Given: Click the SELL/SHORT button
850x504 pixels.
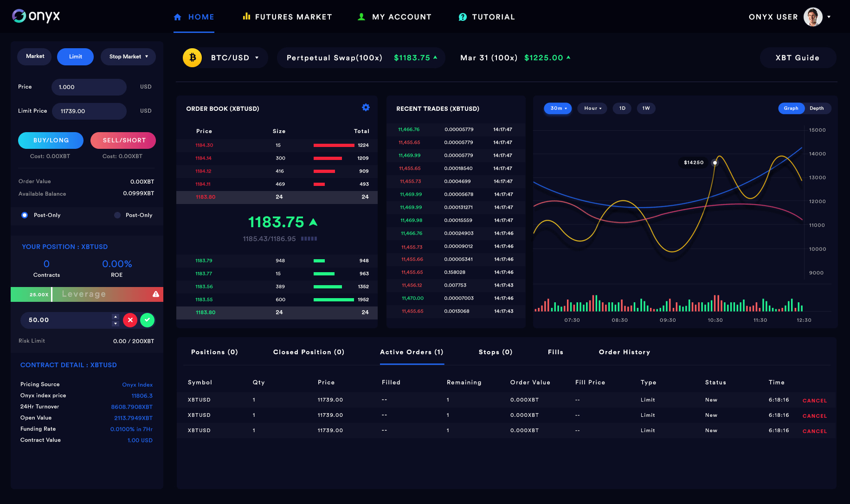Looking at the screenshot, I should tap(123, 140).
